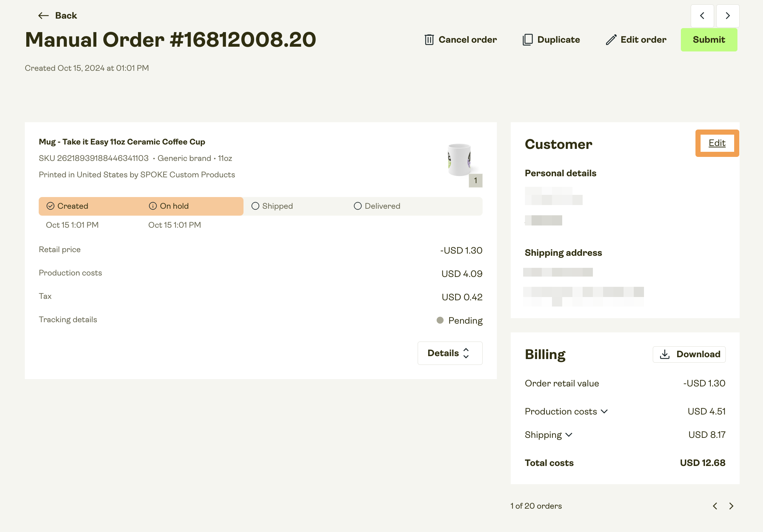Select the Delivered status step
This screenshot has width=763, height=532.
pos(377,206)
